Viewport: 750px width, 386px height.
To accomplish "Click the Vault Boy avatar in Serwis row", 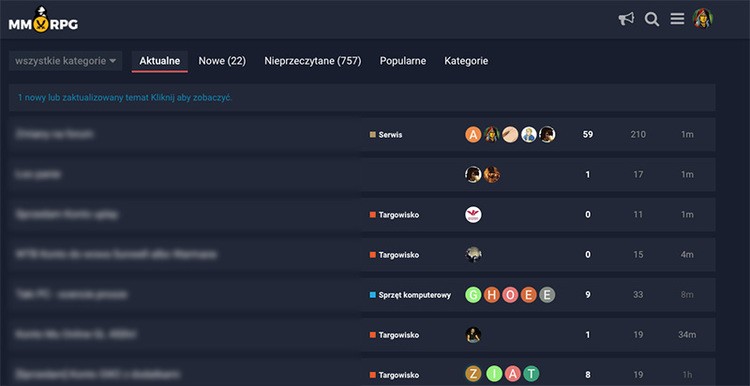I will (529, 135).
